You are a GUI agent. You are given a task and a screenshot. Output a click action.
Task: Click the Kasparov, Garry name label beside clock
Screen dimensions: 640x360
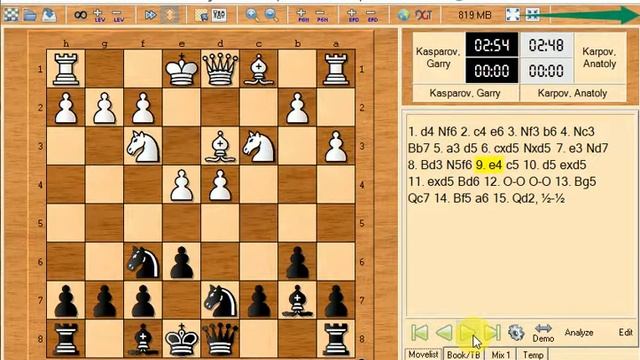(438, 58)
